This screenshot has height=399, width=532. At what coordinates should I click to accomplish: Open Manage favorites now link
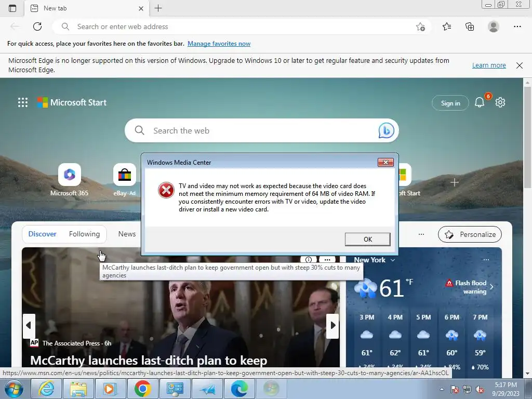219,44
